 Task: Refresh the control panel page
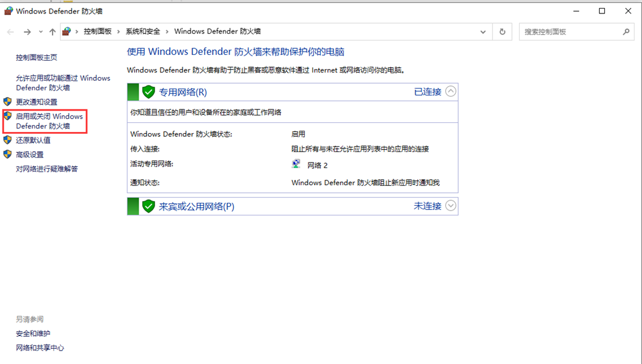pyautogui.click(x=502, y=32)
